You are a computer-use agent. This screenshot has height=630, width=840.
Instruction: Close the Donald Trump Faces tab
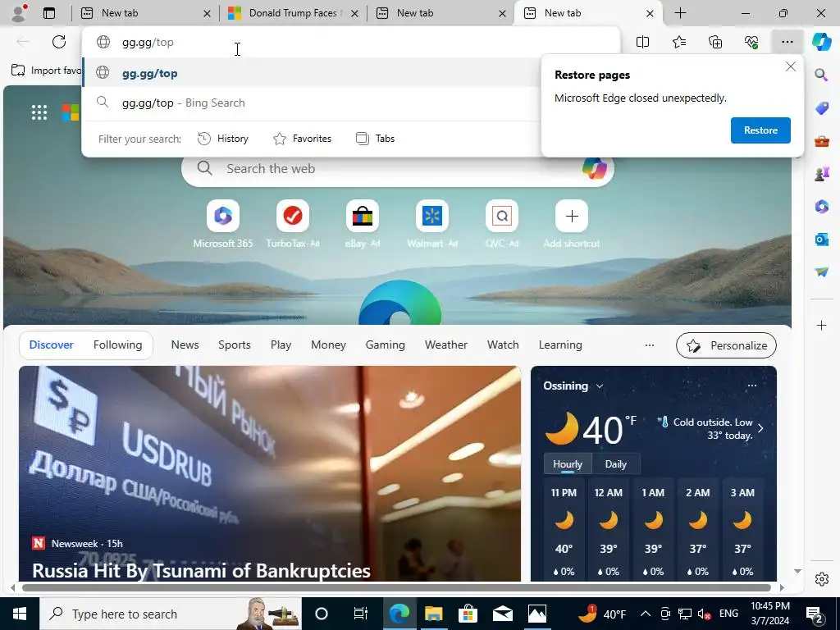point(354,13)
